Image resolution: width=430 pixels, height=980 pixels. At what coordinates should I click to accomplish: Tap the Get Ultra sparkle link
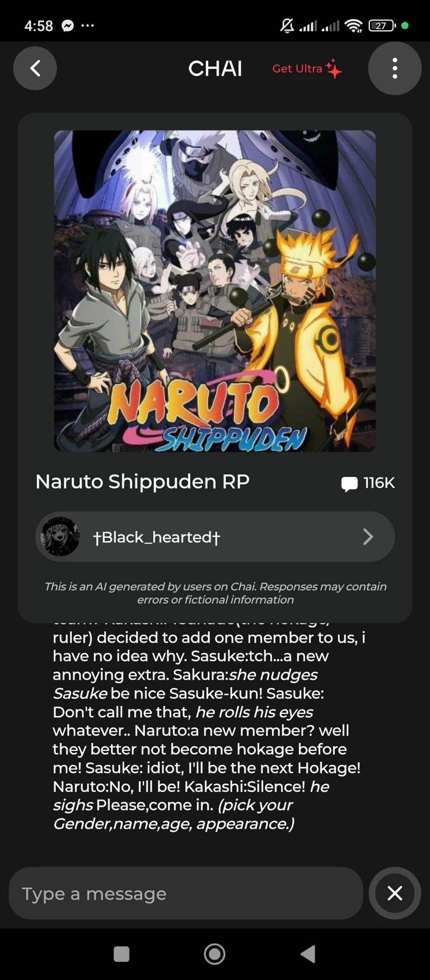(307, 68)
